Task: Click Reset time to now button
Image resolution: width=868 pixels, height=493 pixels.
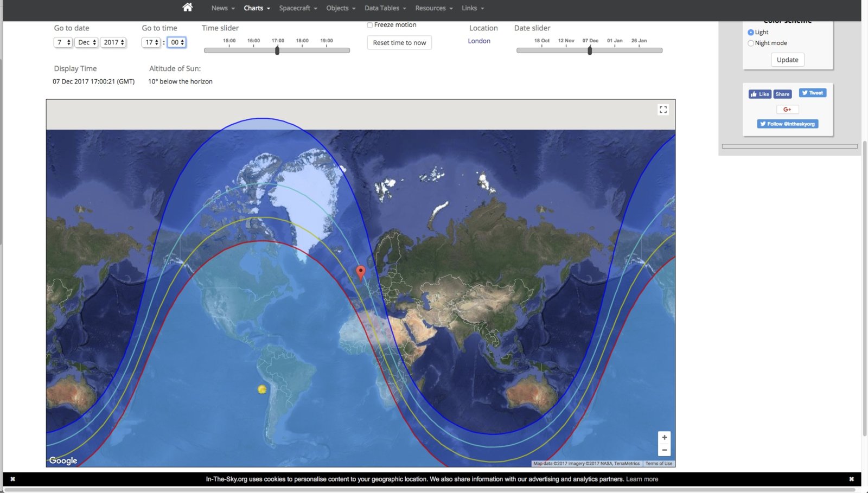Action: tap(399, 43)
